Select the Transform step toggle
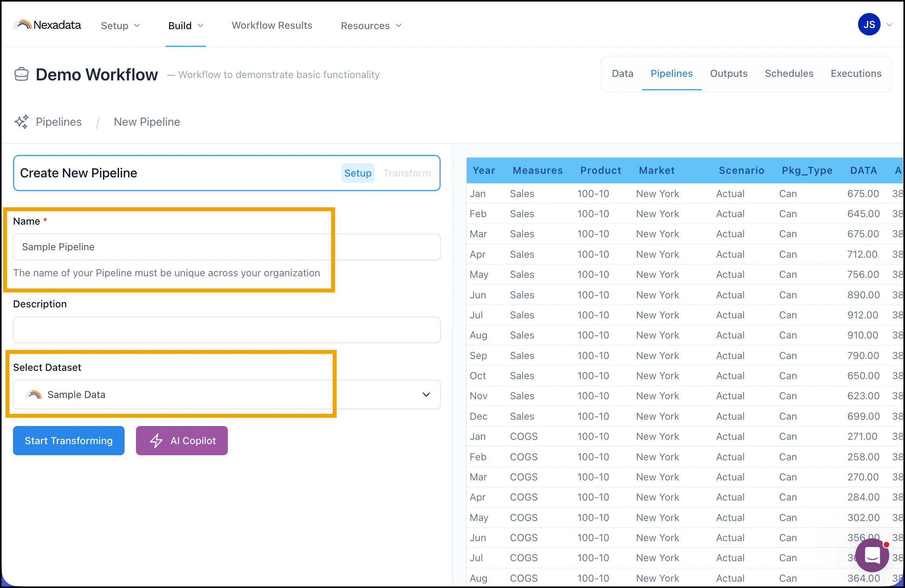 click(407, 173)
